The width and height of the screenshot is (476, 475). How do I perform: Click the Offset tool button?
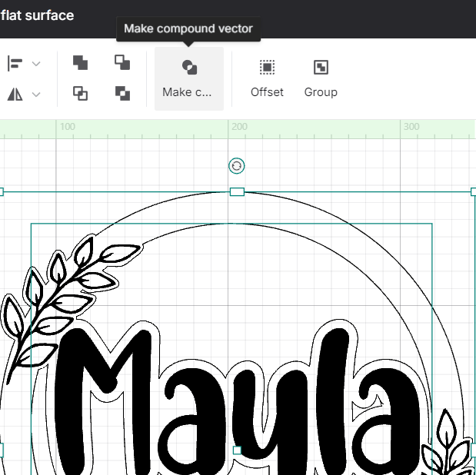(x=267, y=78)
